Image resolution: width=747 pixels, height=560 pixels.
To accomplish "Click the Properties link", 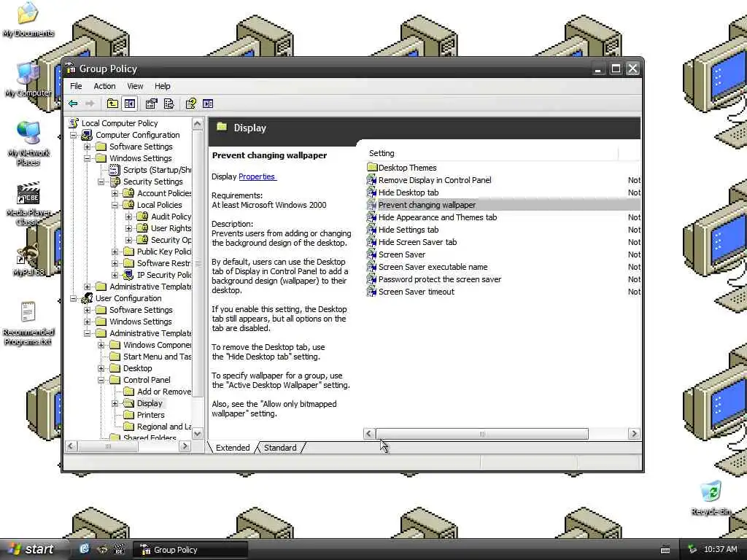I will point(257,176).
